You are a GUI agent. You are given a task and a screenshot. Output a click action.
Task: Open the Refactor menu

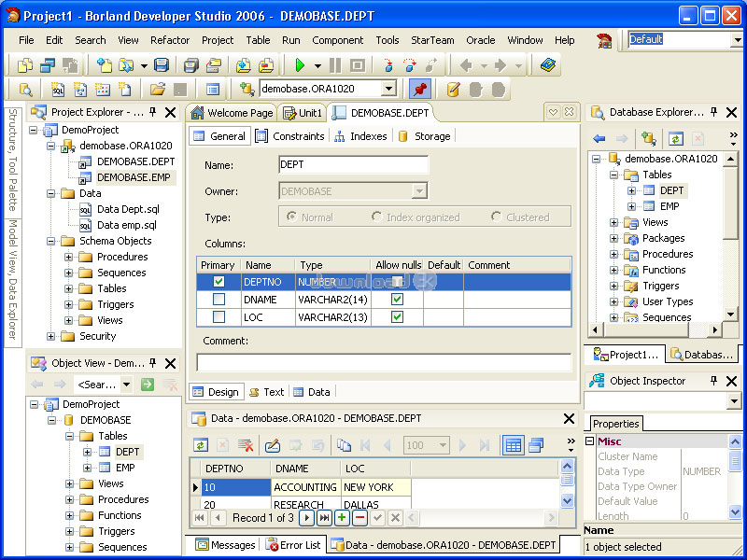170,40
